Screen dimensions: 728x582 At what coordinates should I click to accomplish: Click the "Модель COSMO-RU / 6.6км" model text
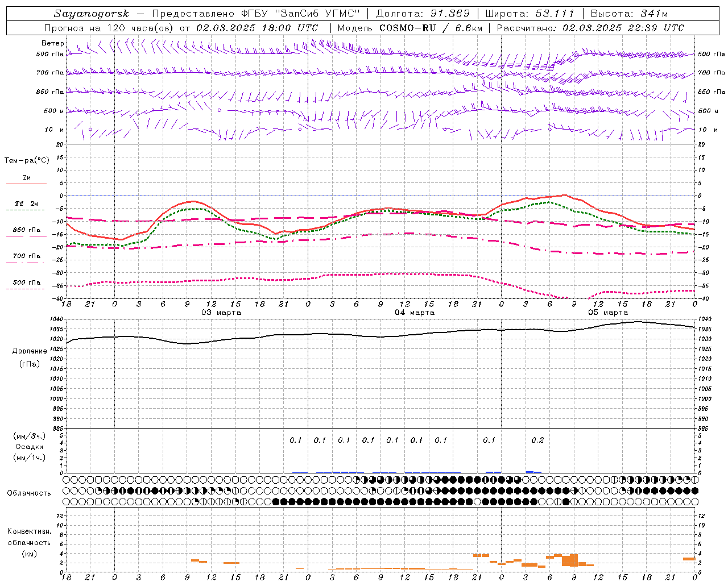(410, 28)
